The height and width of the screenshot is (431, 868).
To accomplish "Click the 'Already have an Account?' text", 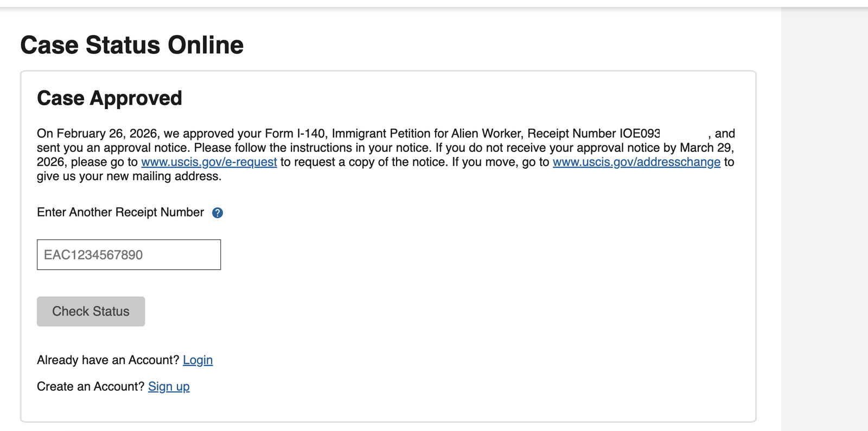I will (x=108, y=360).
